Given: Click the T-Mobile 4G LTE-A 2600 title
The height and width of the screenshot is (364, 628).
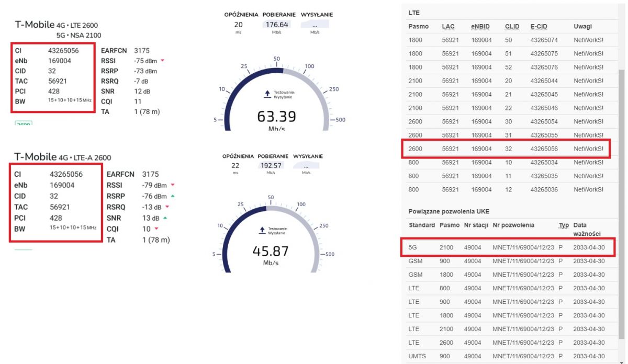Looking at the screenshot, I should tap(63, 157).
